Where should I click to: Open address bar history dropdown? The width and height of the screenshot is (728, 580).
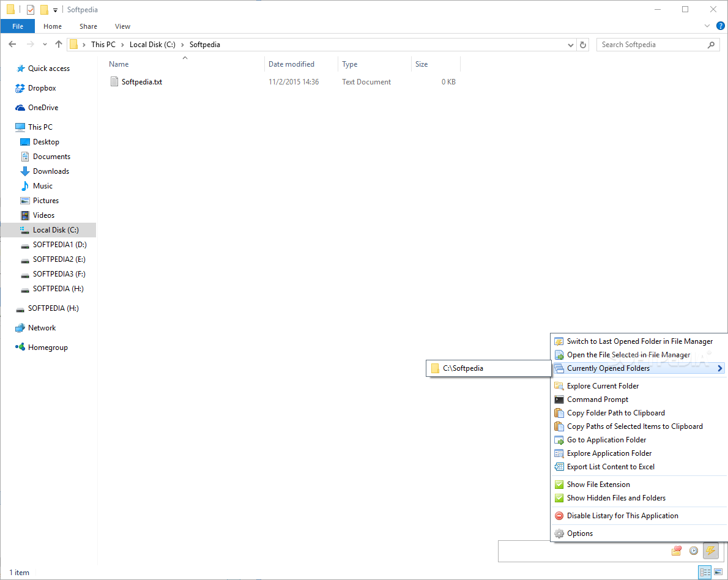click(x=571, y=45)
